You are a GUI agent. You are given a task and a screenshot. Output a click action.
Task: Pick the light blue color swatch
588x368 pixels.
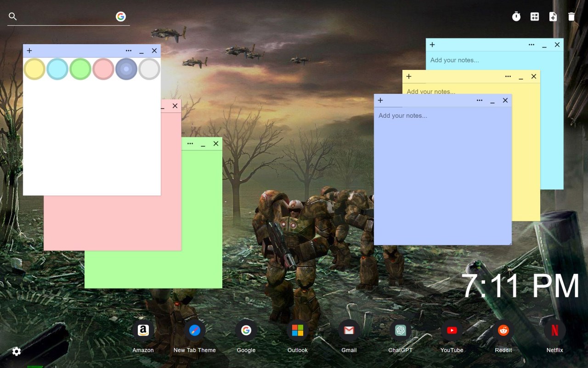click(57, 69)
